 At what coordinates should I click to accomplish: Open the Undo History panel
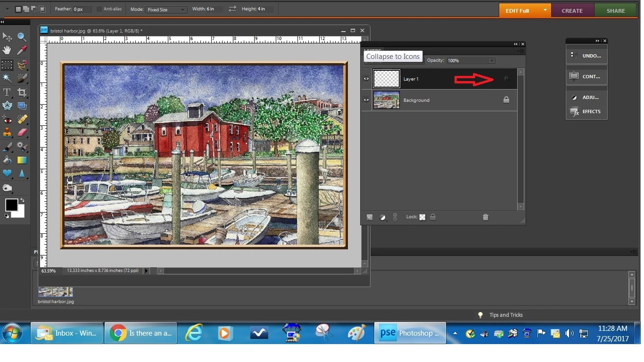click(586, 56)
